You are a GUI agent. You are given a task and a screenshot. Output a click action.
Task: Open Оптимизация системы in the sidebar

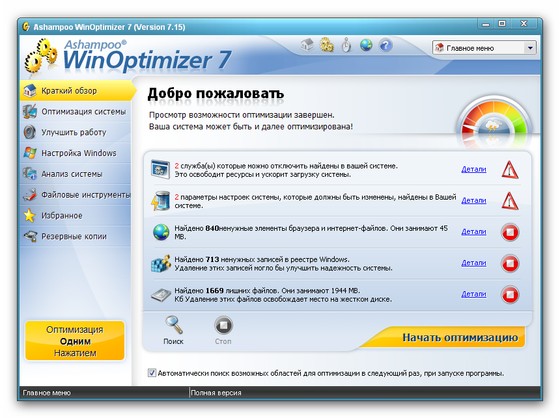pos(76,111)
